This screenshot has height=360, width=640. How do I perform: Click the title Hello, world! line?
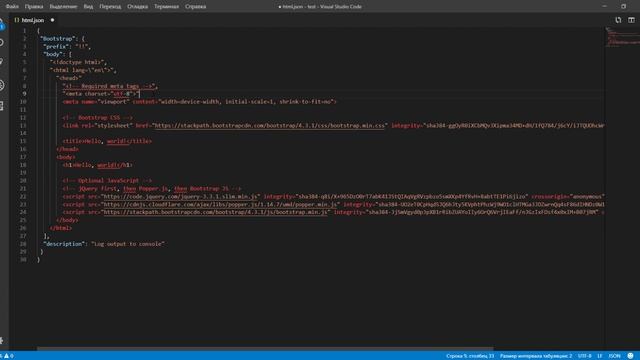pos(107,141)
